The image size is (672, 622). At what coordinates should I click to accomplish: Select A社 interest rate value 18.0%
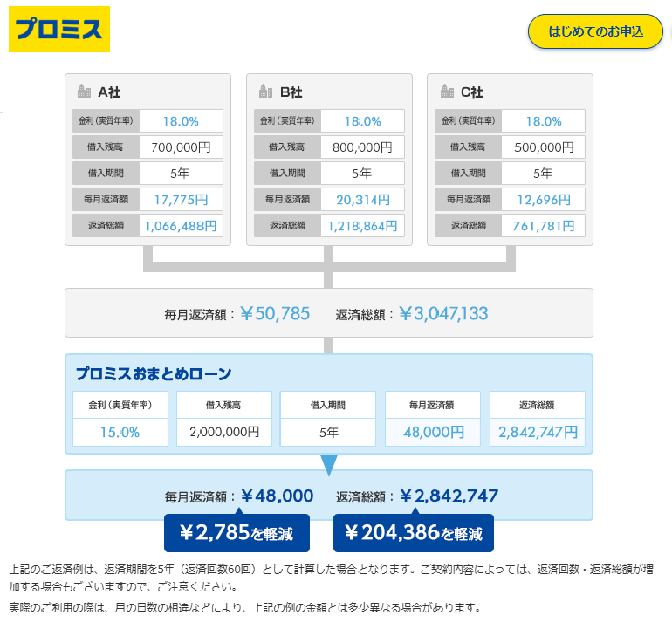click(x=181, y=121)
